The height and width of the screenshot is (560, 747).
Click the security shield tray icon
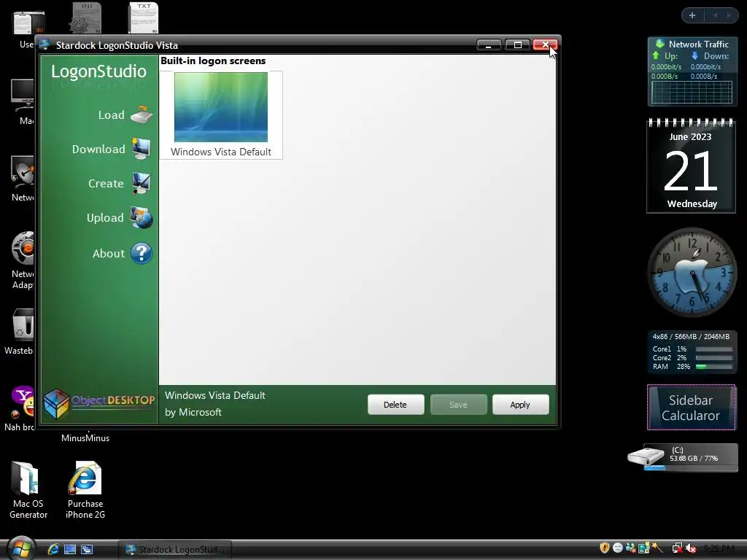point(605,548)
